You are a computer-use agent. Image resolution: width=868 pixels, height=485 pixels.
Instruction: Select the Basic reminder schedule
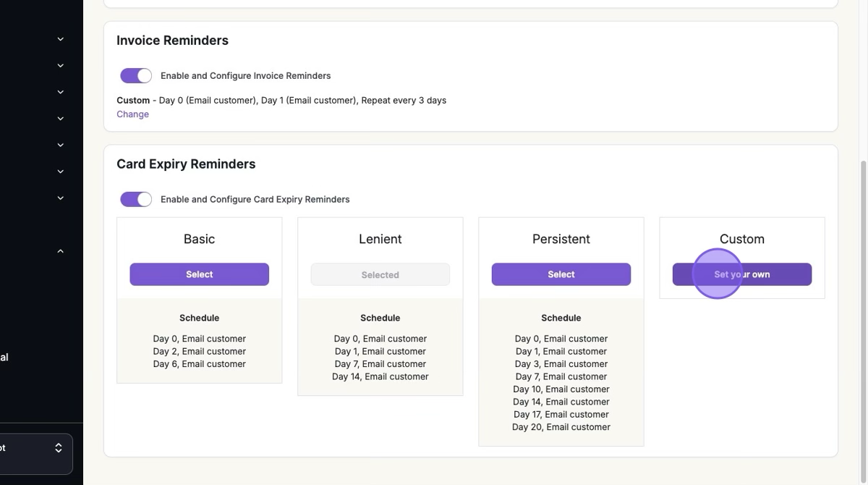tap(199, 274)
